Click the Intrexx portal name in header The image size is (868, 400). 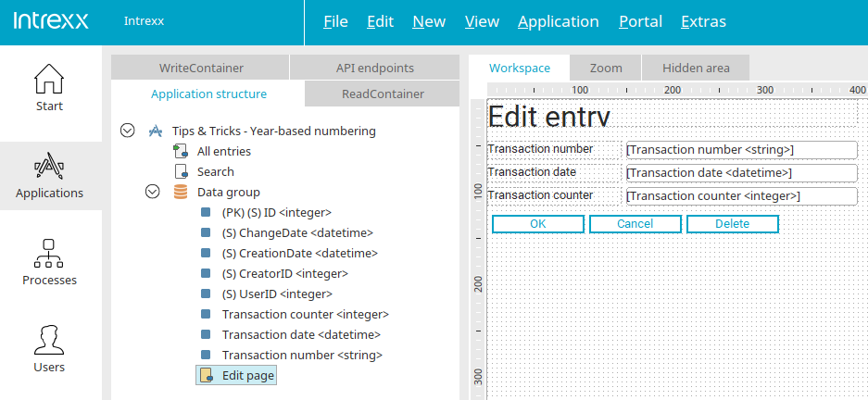pos(144,21)
